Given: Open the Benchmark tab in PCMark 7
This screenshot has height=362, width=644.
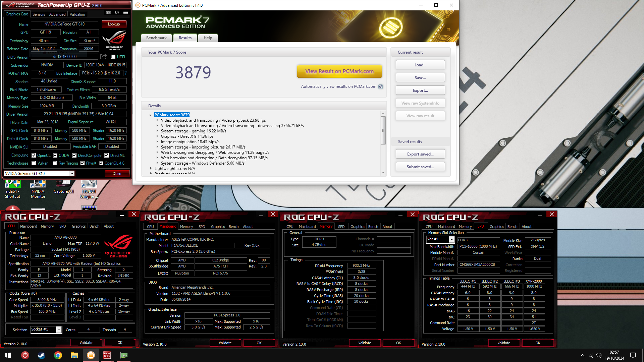Looking at the screenshot, I should tap(156, 38).
